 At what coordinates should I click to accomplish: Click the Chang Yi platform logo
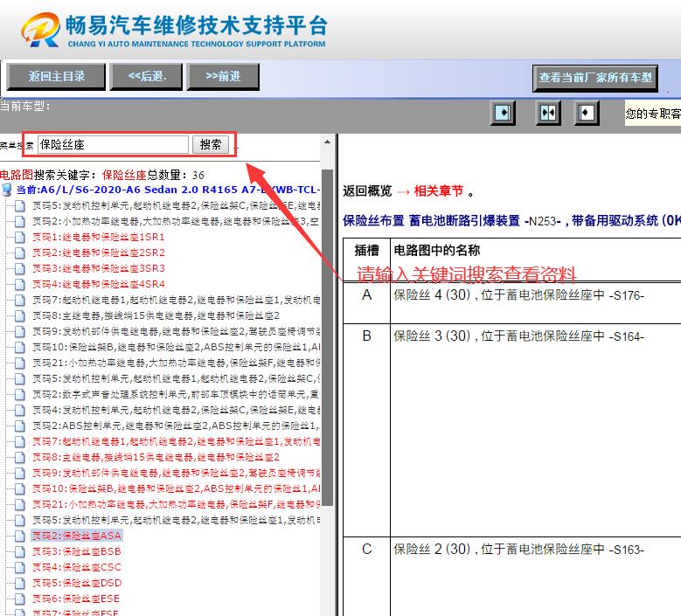[x=174, y=30]
